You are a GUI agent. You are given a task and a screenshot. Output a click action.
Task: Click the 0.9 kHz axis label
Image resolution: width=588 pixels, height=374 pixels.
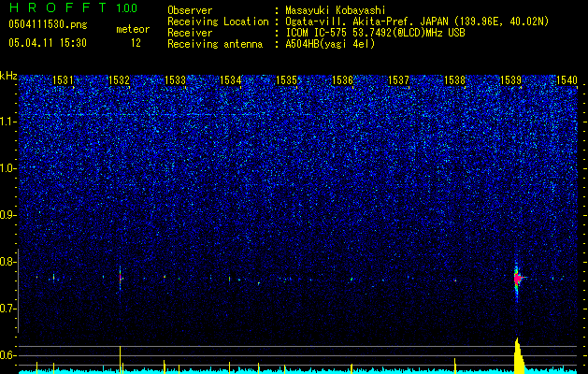pyautogui.click(x=7, y=215)
